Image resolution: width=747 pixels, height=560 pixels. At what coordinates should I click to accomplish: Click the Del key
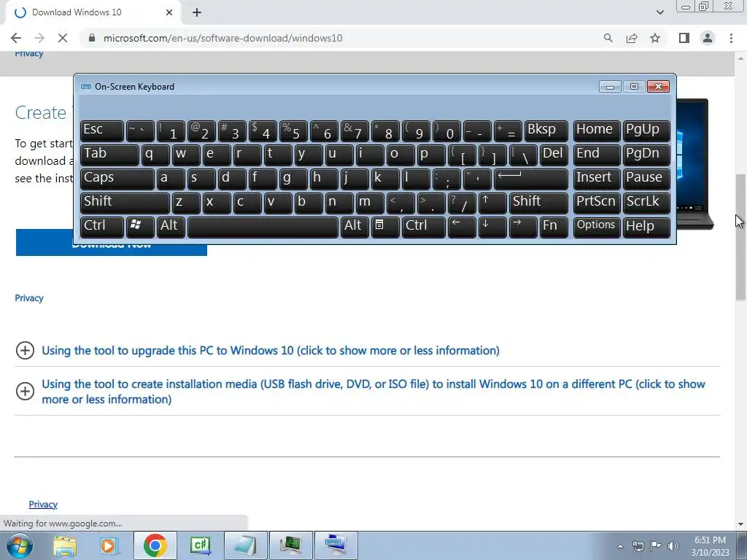pyautogui.click(x=554, y=155)
